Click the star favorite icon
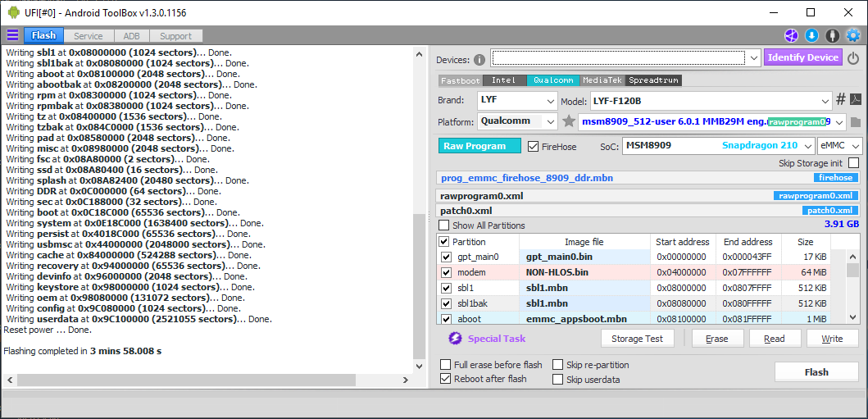Viewport: 868px width, 419px height. click(569, 121)
